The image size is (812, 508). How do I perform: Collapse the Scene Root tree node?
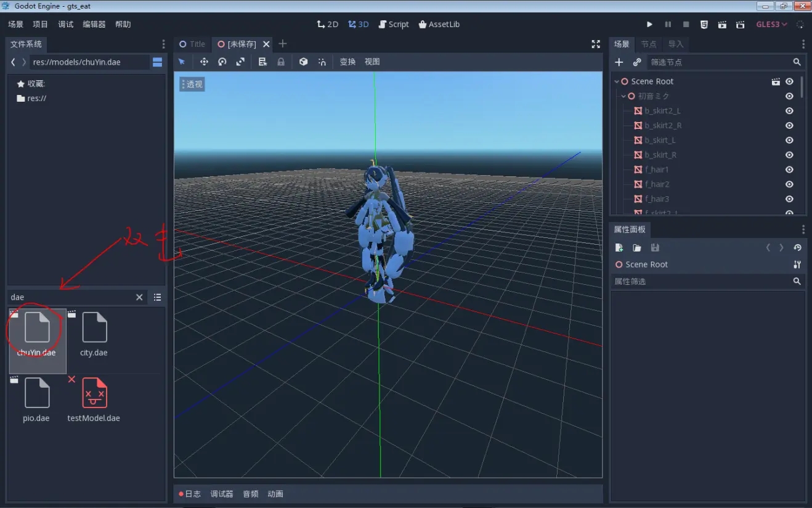coord(616,81)
